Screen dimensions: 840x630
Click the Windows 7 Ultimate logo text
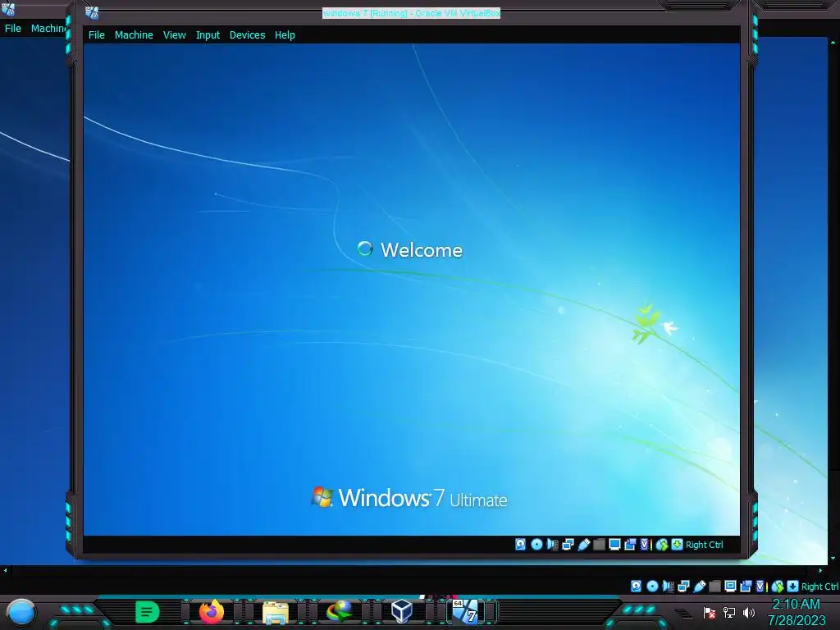[x=422, y=498]
